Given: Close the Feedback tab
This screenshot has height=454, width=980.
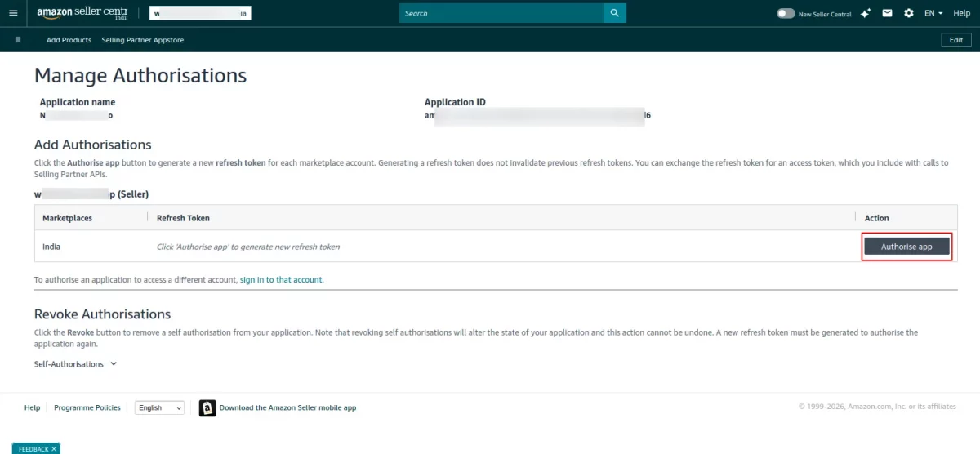Looking at the screenshot, I should click(54, 449).
